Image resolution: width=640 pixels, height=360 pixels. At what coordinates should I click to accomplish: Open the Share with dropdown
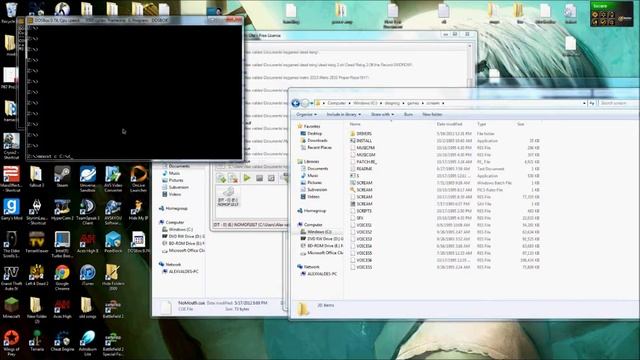[382, 115]
